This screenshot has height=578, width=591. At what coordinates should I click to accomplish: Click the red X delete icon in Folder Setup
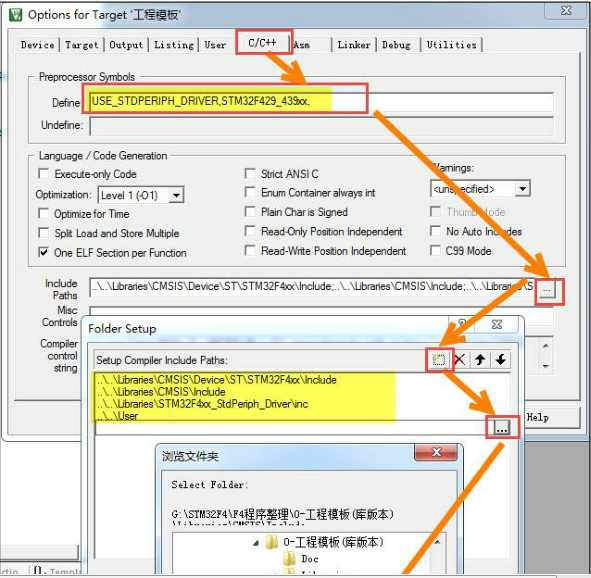coord(459,360)
